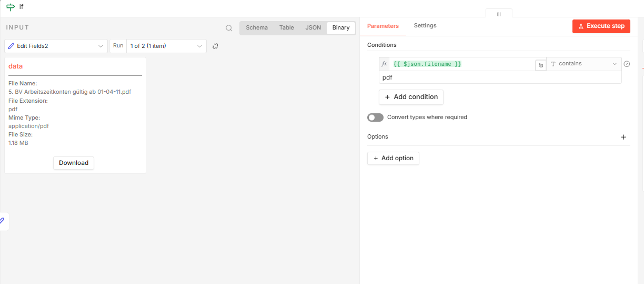The width and height of the screenshot is (644, 284).
Task: Click the small icon button after the filename expression
Action: point(540,65)
